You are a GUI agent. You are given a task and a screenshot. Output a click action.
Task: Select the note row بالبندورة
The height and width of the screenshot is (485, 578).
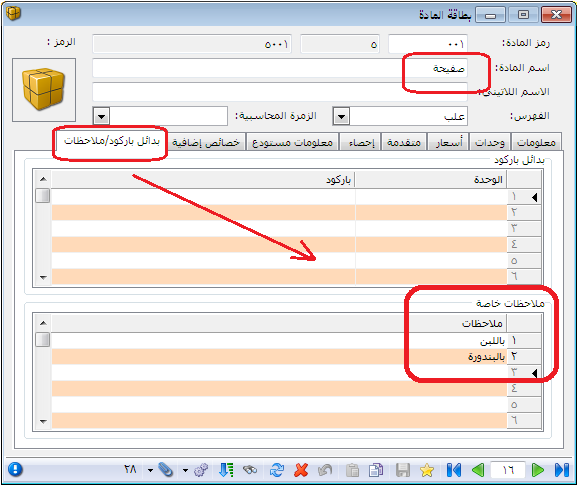click(279, 356)
